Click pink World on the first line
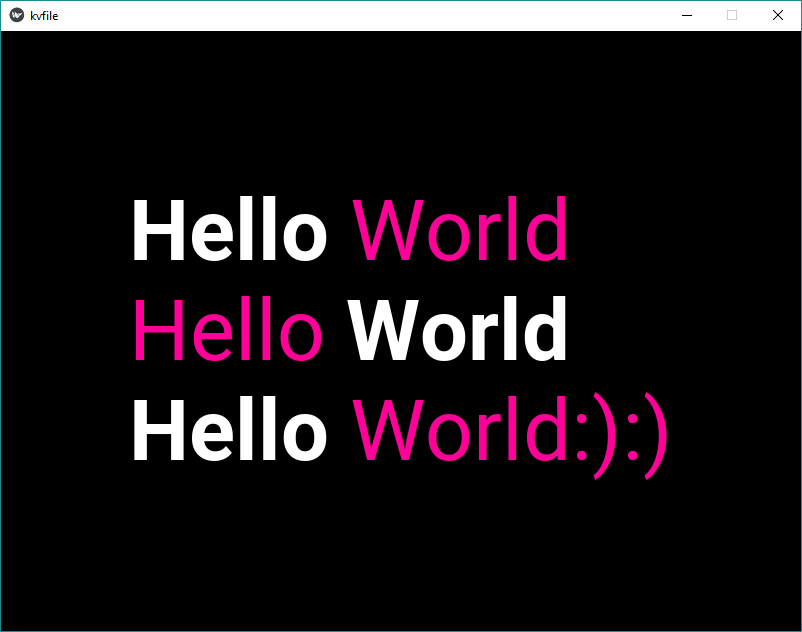Screen dimensions: 802x632 (x=460, y=229)
